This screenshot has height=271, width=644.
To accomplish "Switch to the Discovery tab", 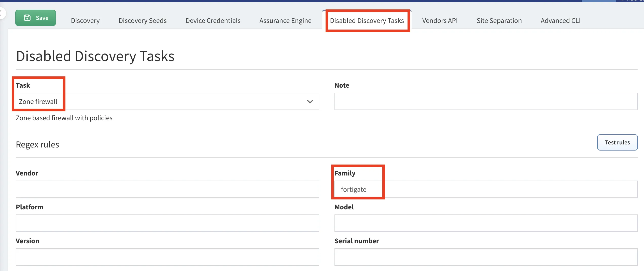I will 85,20.
